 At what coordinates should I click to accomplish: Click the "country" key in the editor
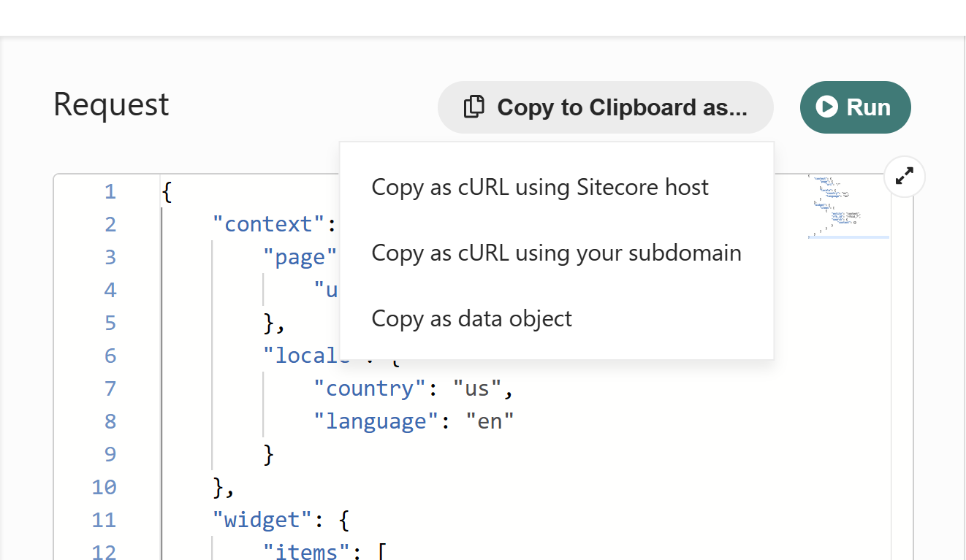[x=370, y=388]
